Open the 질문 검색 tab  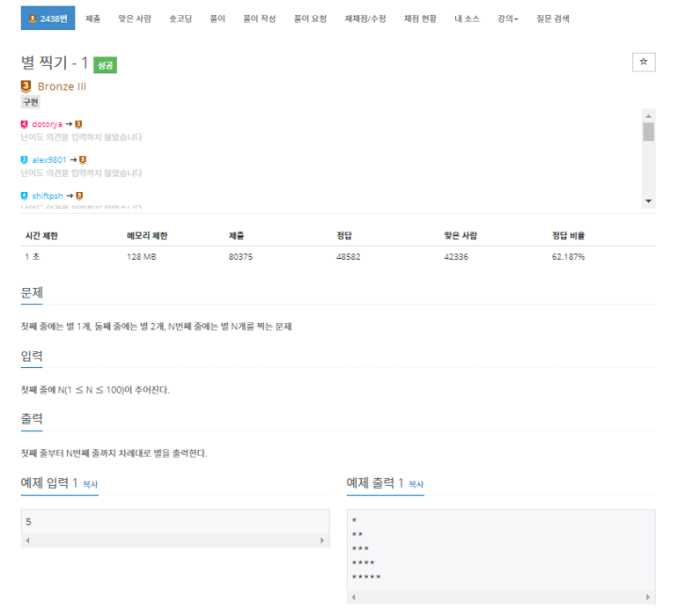pos(553,19)
